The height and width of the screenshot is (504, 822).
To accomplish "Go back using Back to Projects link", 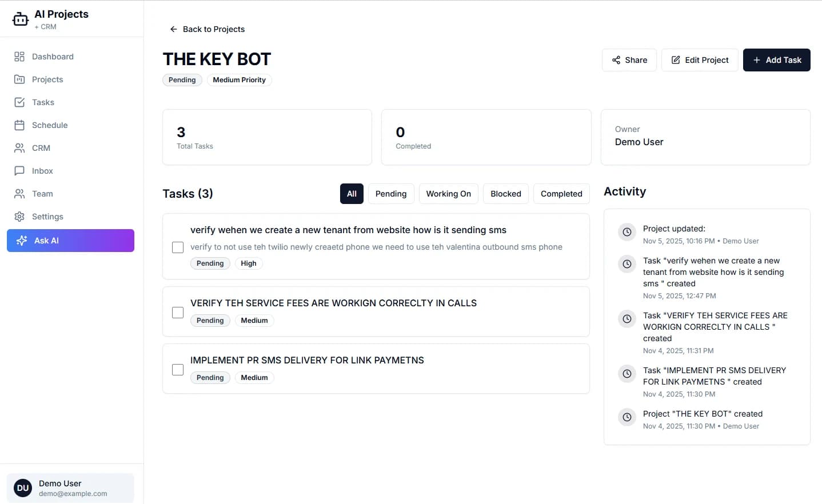I will pyautogui.click(x=207, y=29).
